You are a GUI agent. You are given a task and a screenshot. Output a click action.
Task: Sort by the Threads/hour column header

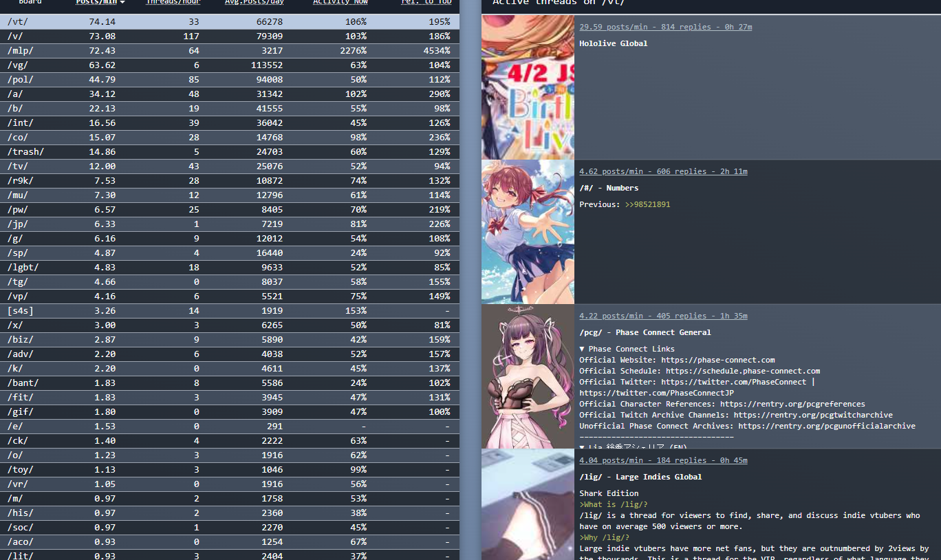172,2
